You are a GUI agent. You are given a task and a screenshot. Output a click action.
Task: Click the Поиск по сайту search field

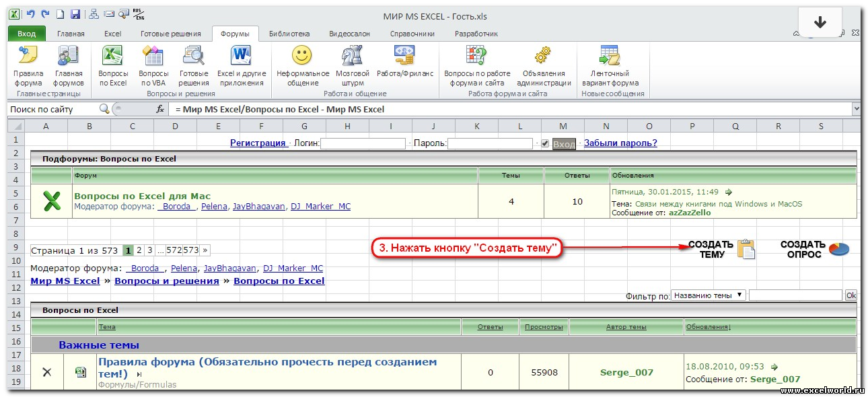tap(52, 108)
